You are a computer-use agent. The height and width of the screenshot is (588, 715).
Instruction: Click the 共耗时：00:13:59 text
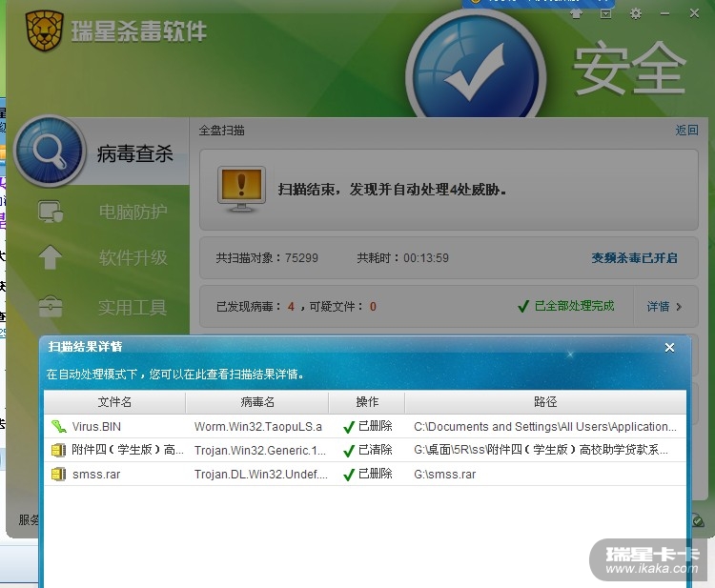tap(402, 258)
